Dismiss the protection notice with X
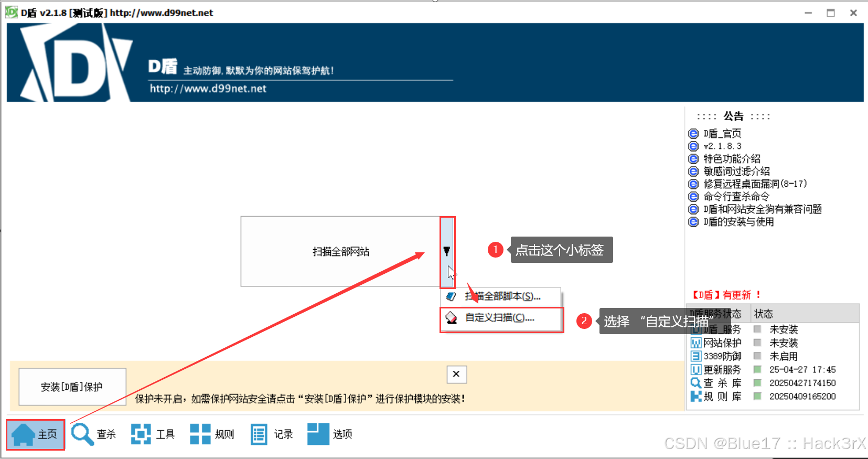868x459 pixels. click(x=456, y=374)
